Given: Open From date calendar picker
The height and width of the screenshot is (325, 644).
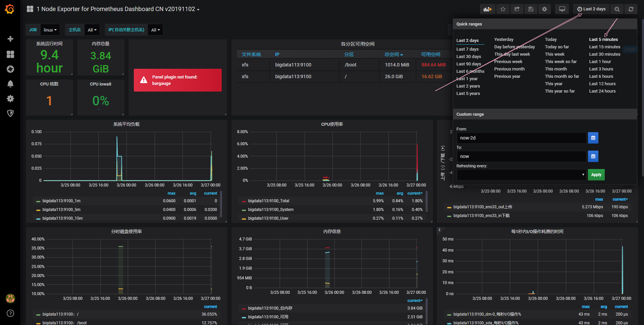Looking at the screenshot, I should [593, 138].
